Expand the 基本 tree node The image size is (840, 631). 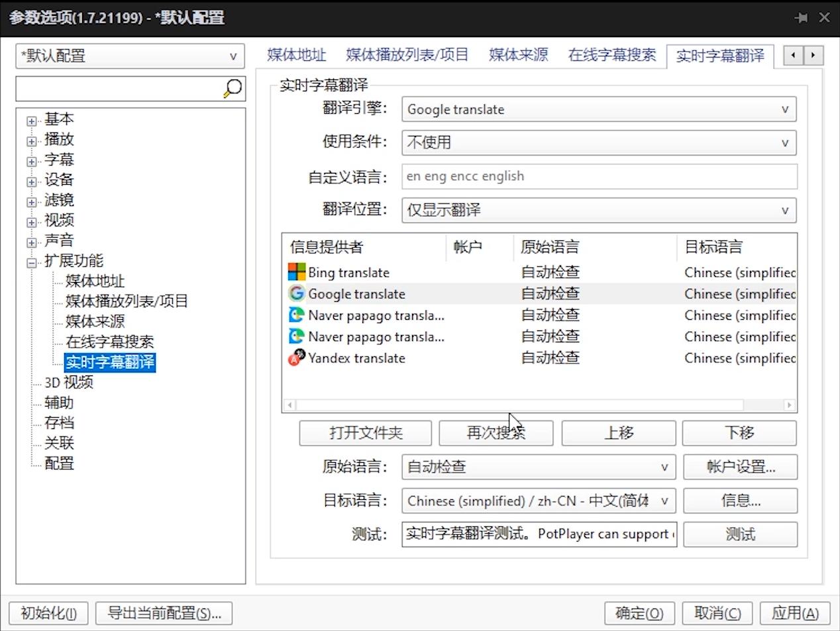click(x=31, y=120)
